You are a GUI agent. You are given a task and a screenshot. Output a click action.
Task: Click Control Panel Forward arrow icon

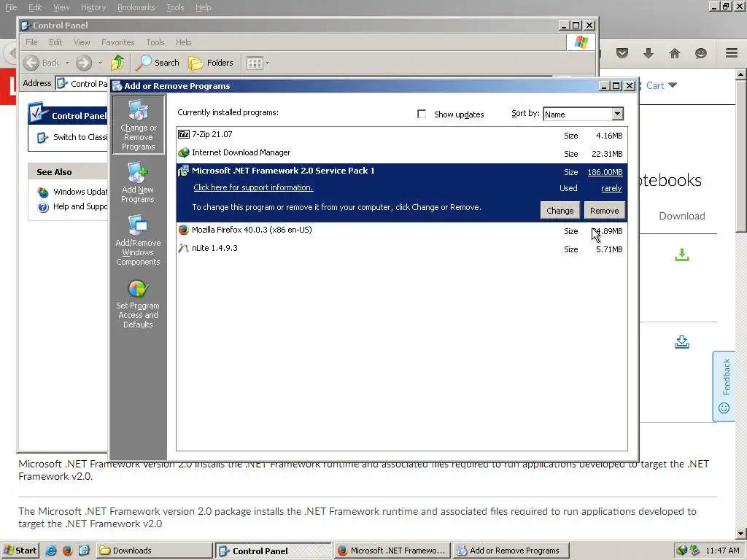coord(84,63)
